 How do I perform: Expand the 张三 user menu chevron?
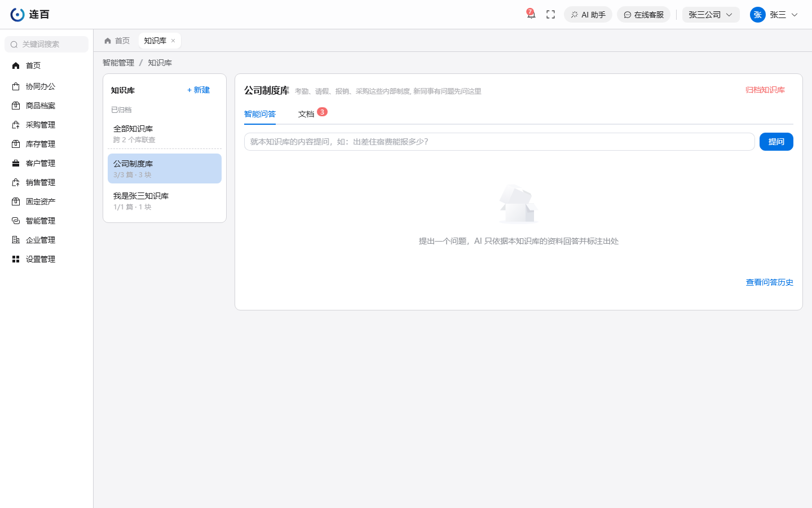point(795,15)
